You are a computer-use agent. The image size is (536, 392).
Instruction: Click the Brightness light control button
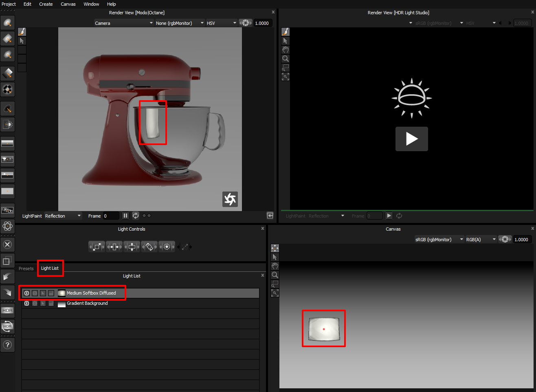pyautogui.click(x=167, y=247)
